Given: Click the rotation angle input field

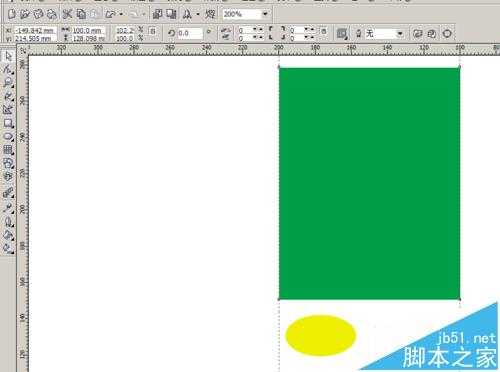Looking at the screenshot, I should click(x=189, y=33).
